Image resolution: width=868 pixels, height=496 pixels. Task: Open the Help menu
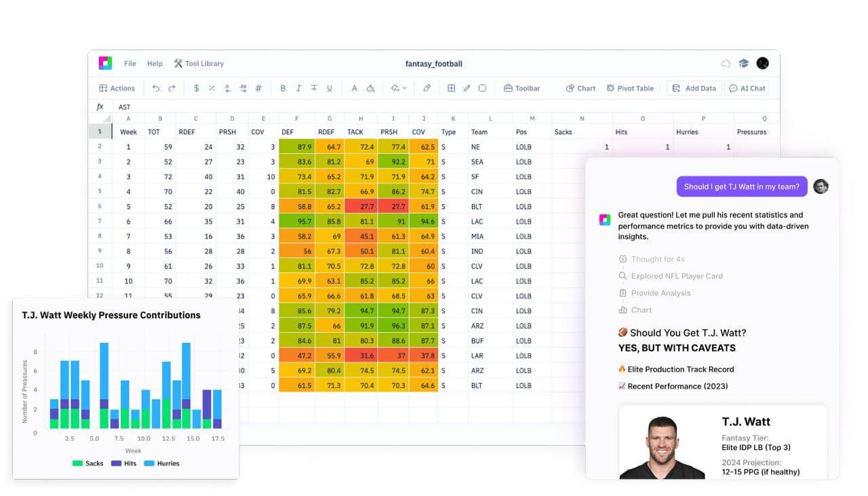[x=155, y=63]
